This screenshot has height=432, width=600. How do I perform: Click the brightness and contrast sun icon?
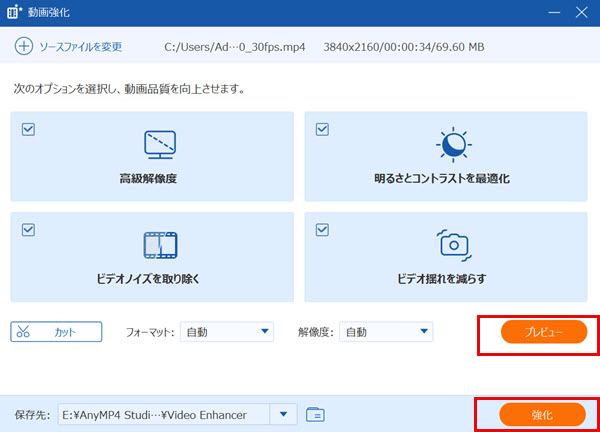(454, 144)
